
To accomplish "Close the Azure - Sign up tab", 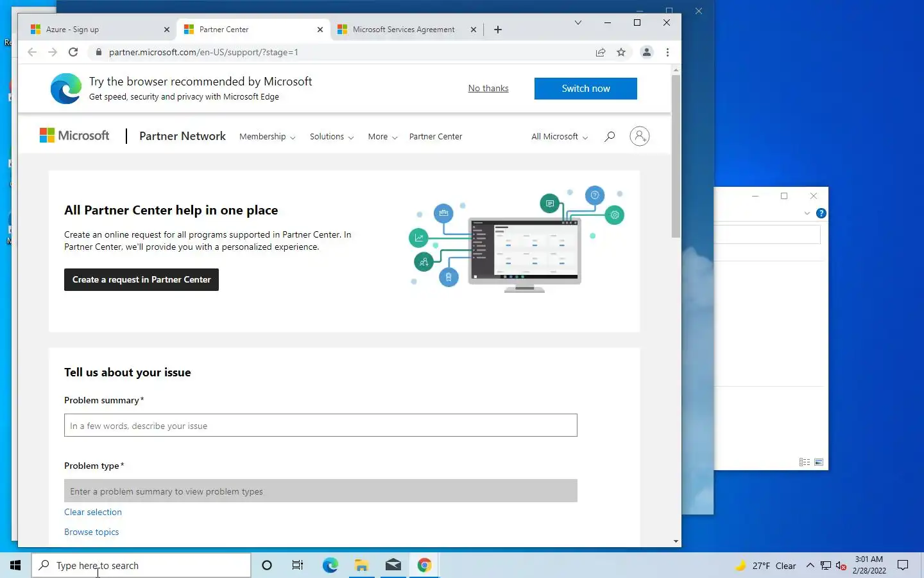I will coord(167,30).
